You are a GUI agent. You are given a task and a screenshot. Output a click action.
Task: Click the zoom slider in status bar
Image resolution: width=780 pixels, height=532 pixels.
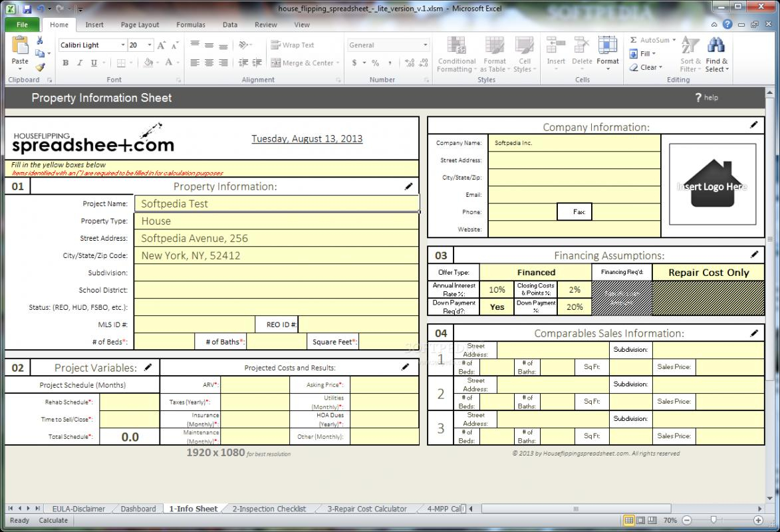click(714, 520)
